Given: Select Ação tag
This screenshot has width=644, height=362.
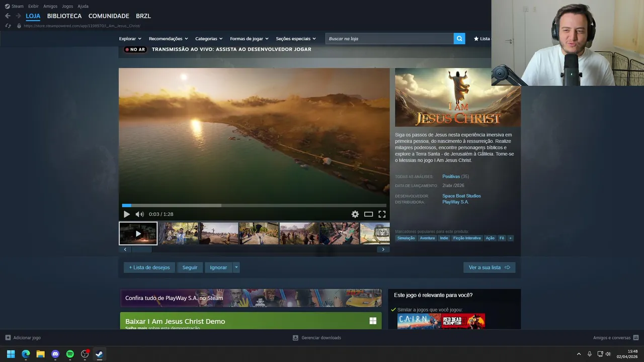Looking at the screenshot, I should point(490,238).
